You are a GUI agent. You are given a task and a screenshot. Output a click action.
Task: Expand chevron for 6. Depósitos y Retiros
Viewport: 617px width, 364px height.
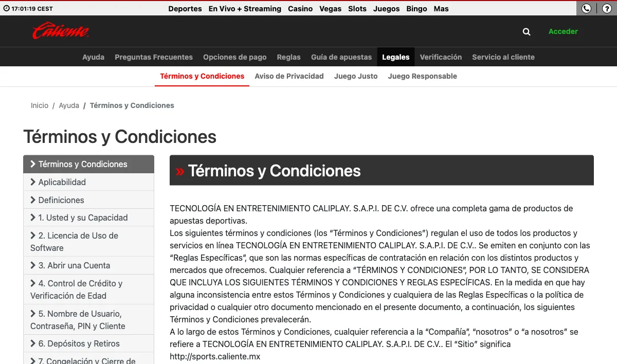point(33,343)
